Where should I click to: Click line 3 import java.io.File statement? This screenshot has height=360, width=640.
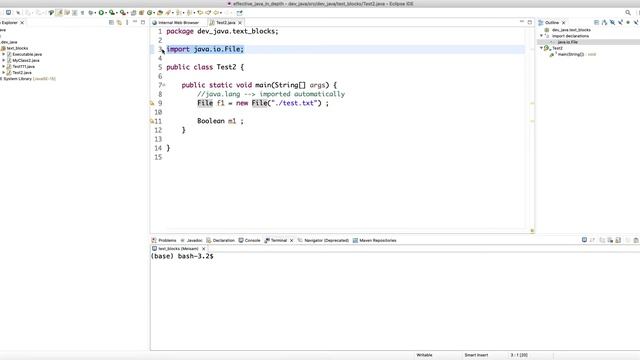[x=205, y=49]
